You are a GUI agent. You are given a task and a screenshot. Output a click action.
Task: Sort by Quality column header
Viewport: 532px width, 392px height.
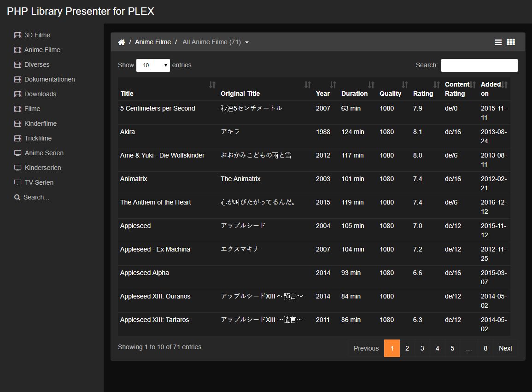pos(391,94)
